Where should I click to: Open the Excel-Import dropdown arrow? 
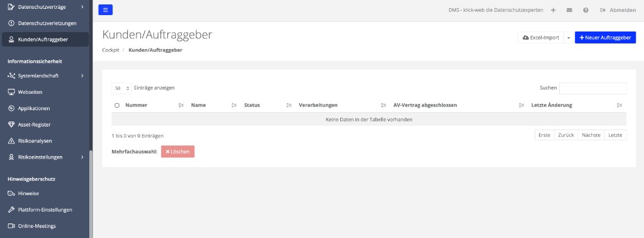(569, 37)
